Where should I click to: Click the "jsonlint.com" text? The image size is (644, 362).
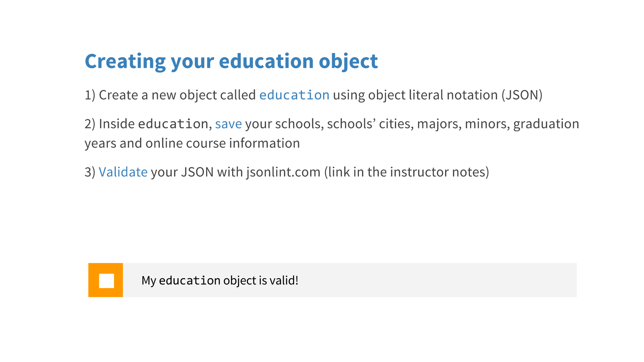(x=283, y=172)
